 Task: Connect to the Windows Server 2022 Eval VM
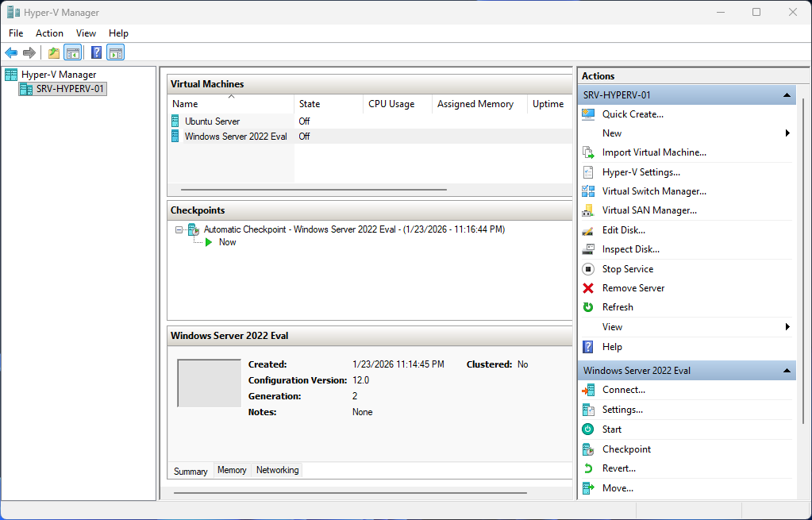(624, 389)
